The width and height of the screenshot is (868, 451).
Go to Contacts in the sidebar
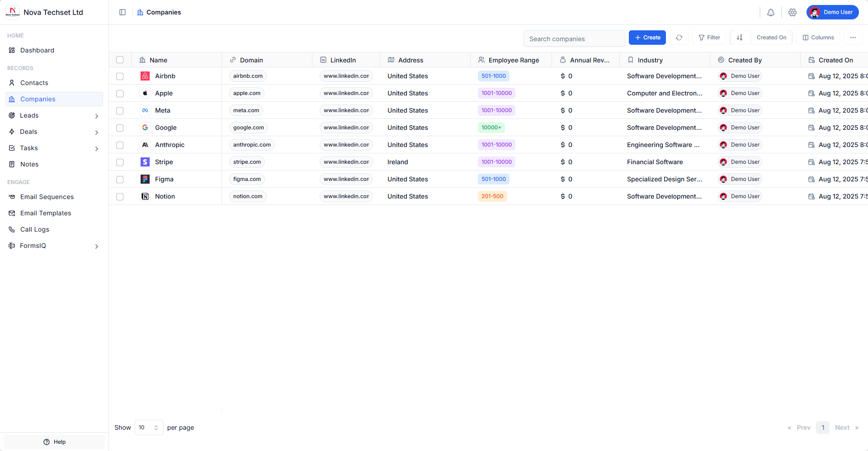[x=34, y=83]
